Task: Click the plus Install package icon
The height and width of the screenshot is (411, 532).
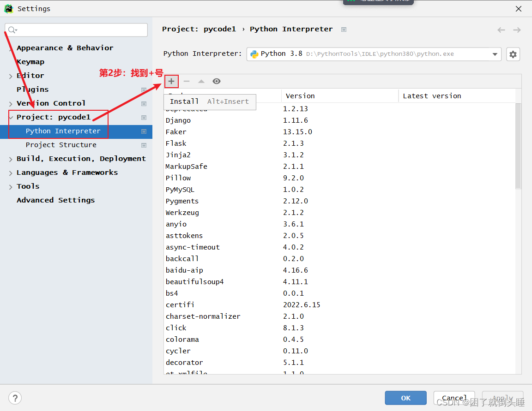Action: 171,81
